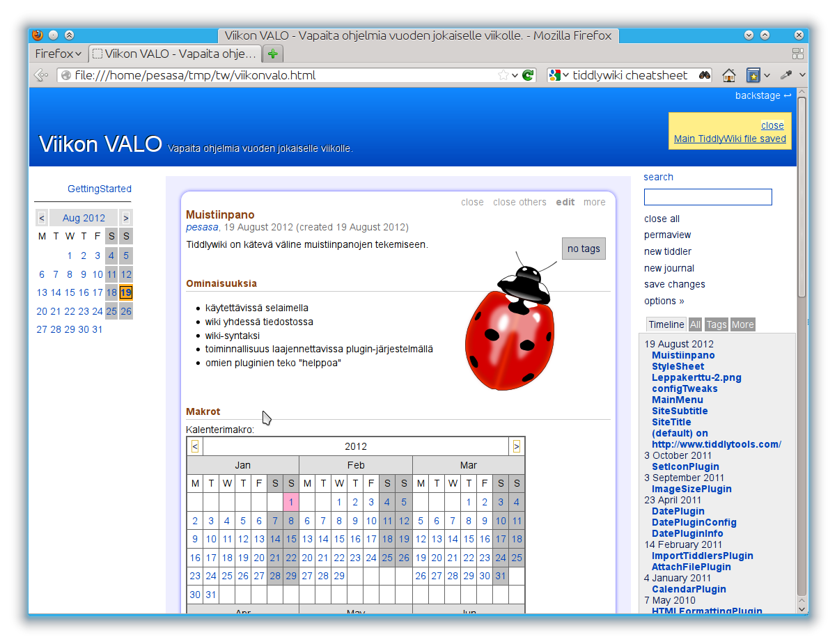Image resolution: width=837 pixels, height=644 pixels.
Task: Switch to the All tab
Action: 695,324
